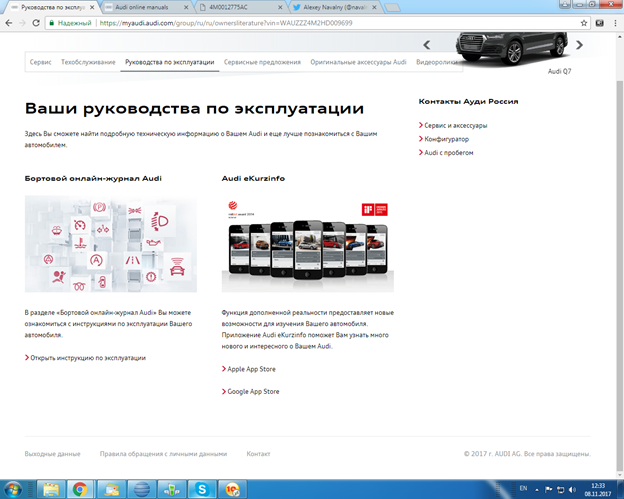Open the Конфигуратор sidebar link

click(449, 139)
